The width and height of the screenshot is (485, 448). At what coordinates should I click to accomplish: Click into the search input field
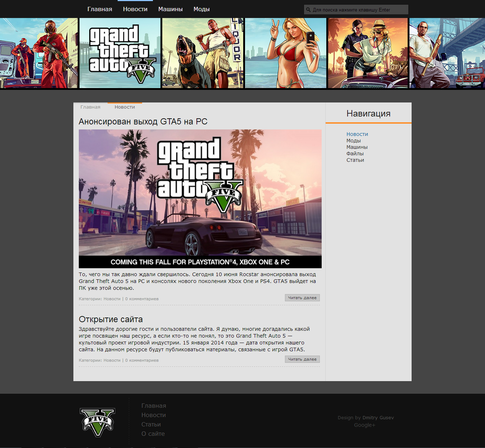pyautogui.click(x=356, y=9)
